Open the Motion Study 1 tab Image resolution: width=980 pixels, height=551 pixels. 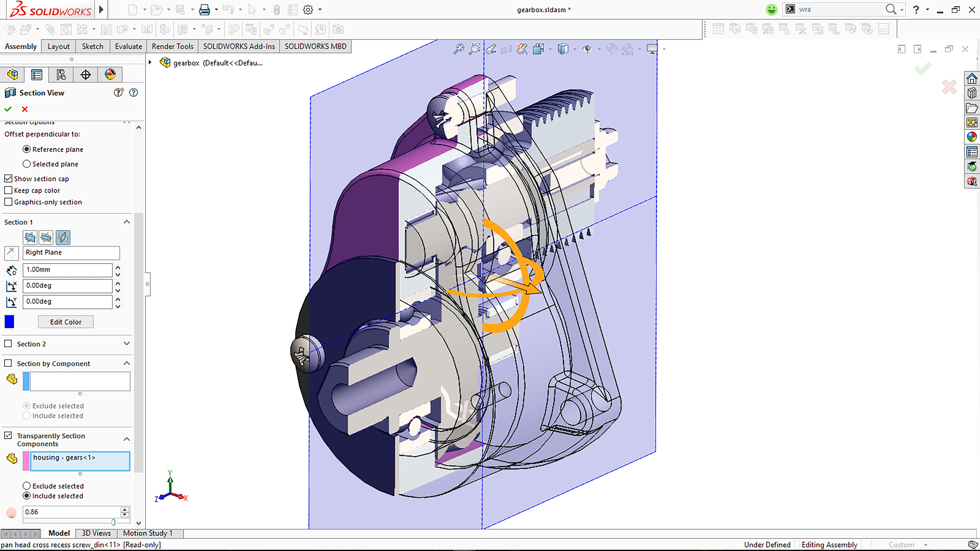[148, 533]
